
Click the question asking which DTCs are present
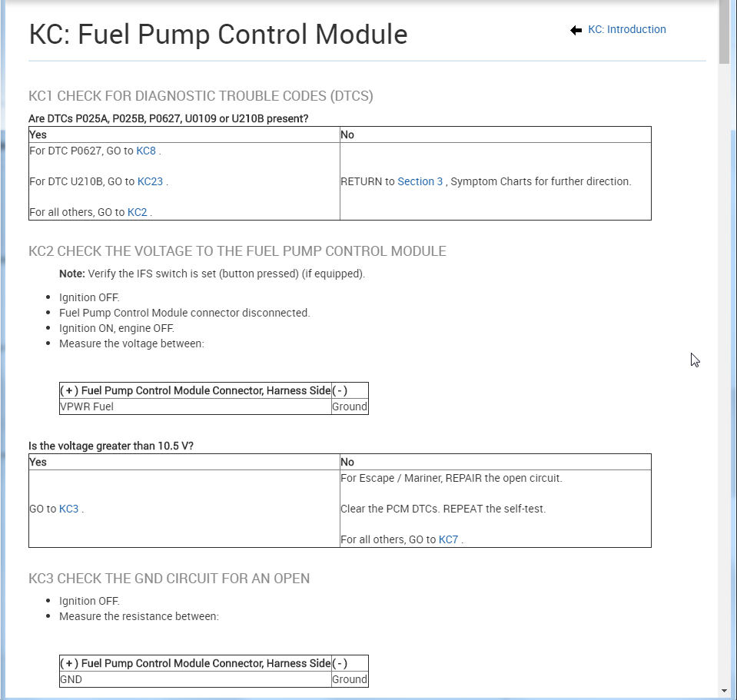(x=168, y=119)
